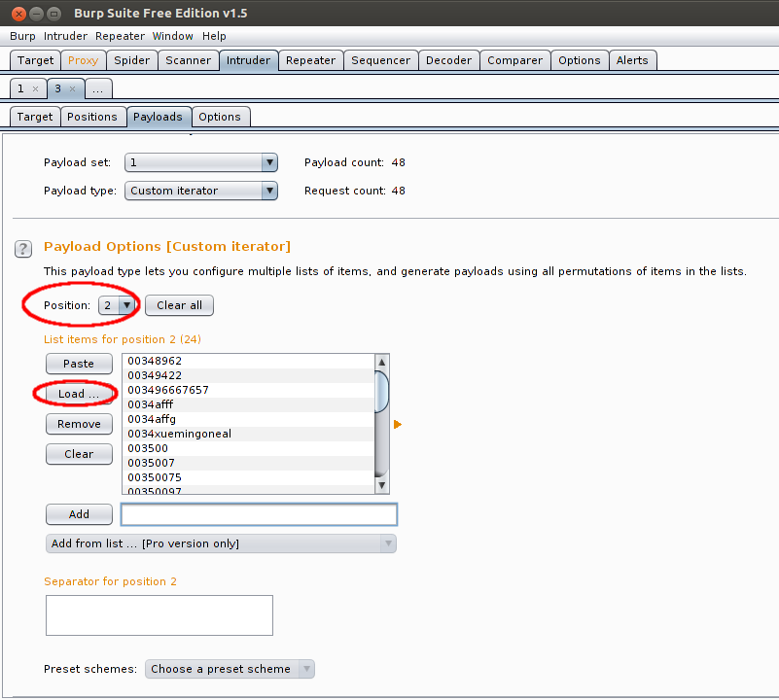Open the Payload set dropdown
The image size is (779, 700).
pos(201,162)
